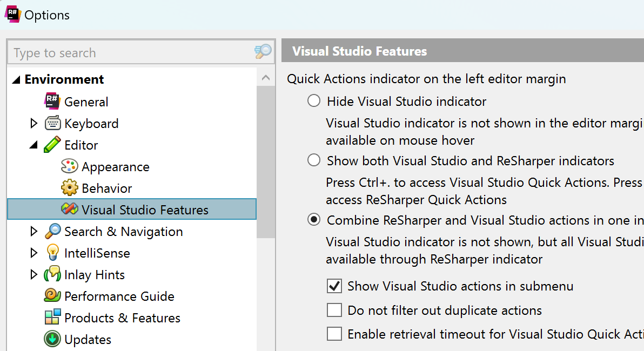Expand the Keyboard tree node
This screenshot has width=644, height=351.
[x=34, y=123]
